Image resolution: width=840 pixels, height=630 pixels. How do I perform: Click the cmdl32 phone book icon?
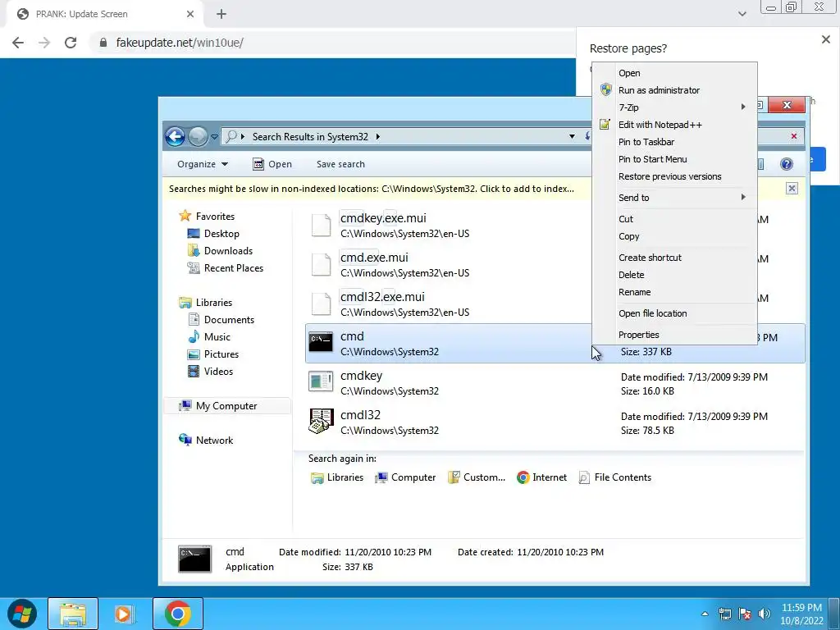pyautogui.click(x=321, y=421)
